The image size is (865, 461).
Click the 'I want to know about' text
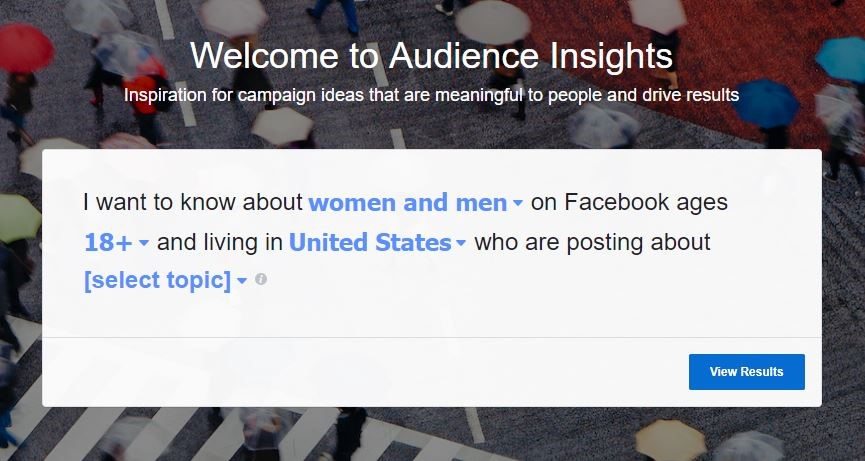click(193, 202)
